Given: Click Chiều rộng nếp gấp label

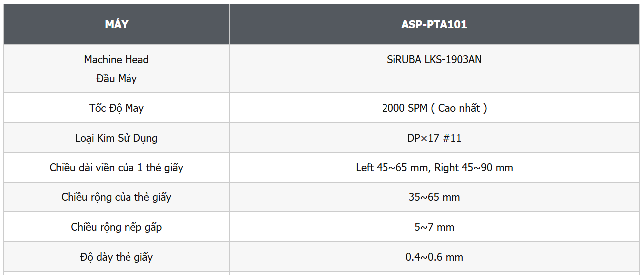Looking at the screenshot, I should pos(117,227).
